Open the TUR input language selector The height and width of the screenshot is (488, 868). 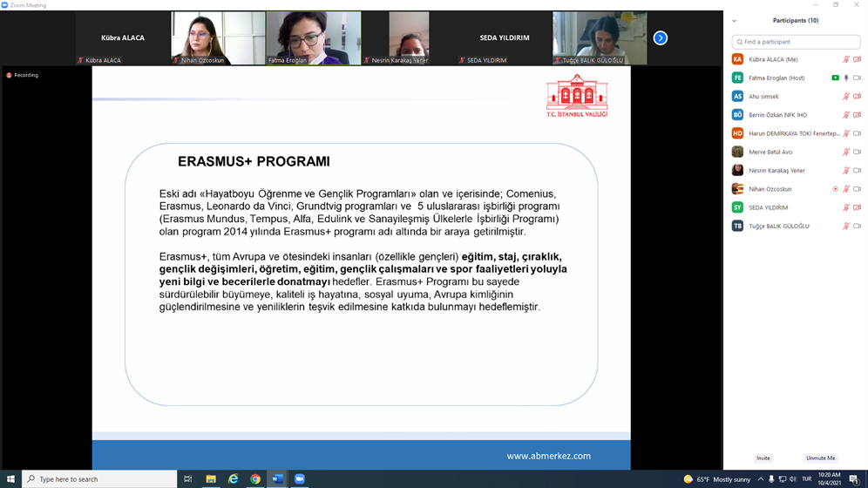click(806, 479)
